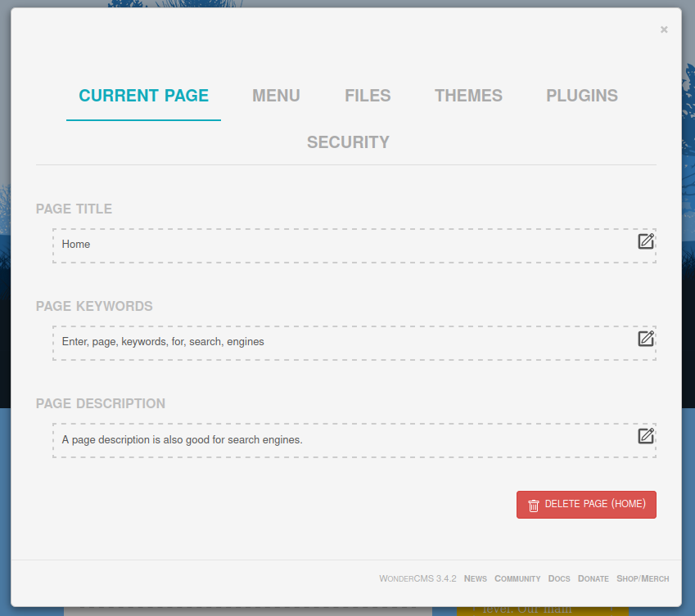Screen dimensions: 695x616
Task: Open the News link in the footer
Action: [x=475, y=578]
